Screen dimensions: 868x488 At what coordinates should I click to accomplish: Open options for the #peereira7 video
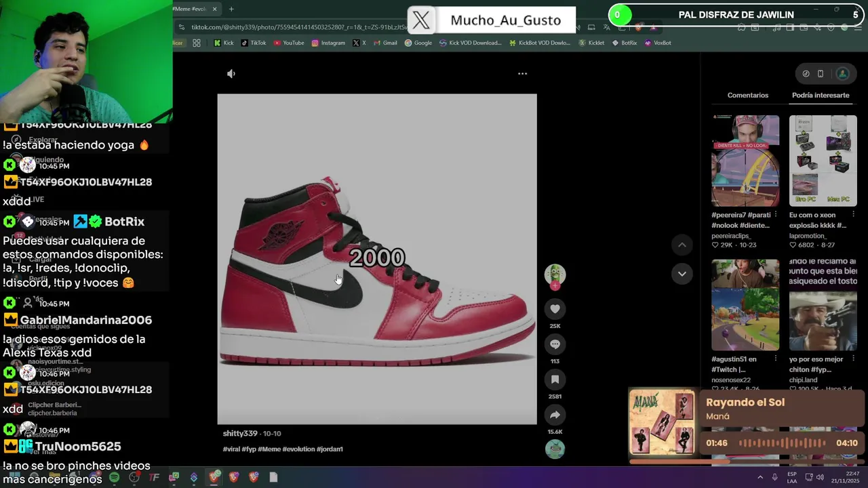click(776, 215)
